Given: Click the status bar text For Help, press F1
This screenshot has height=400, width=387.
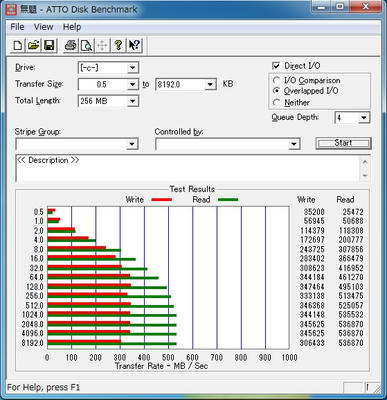Looking at the screenshot, I should (x=43, y=387).
